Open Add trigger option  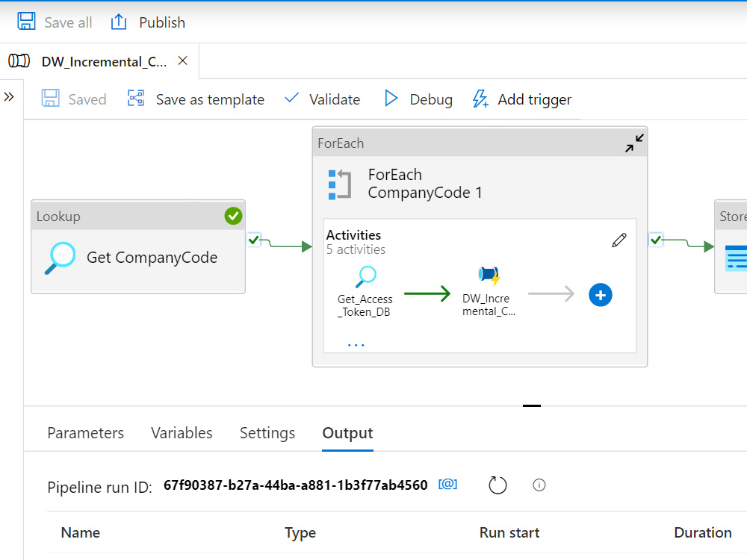point(535,99)
